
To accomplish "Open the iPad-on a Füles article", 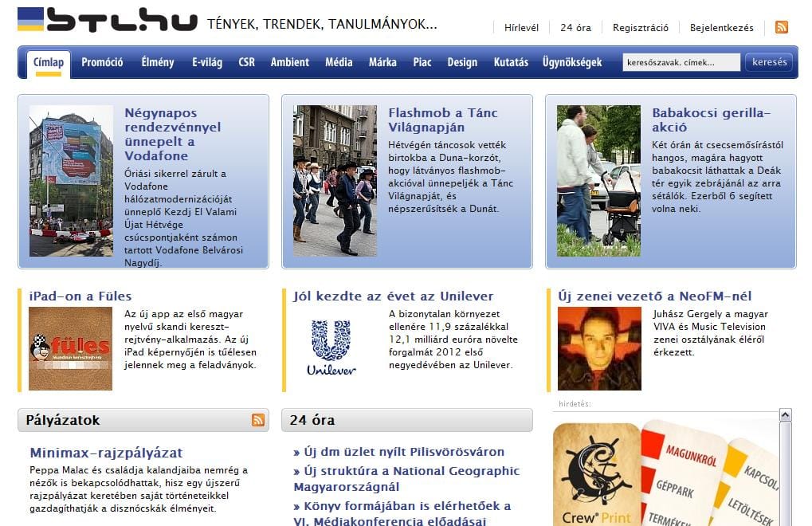I will 80,296.
